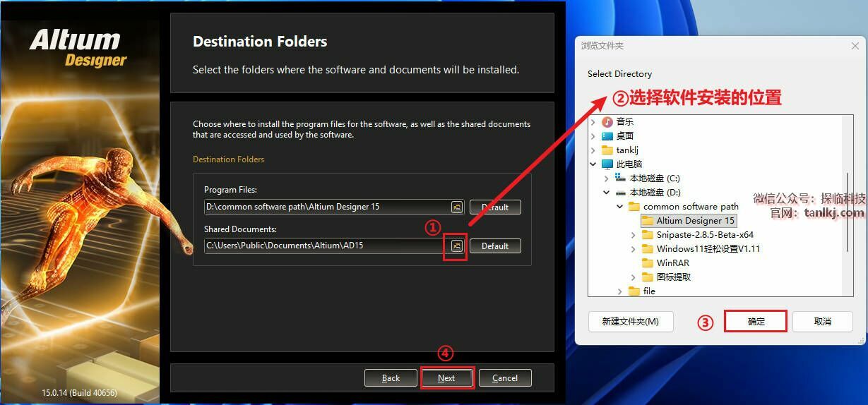The height and width of the screenshot is (405, 868).
Task: Select the 音乐 music icon in tree
Action: [x=607, y=121]
